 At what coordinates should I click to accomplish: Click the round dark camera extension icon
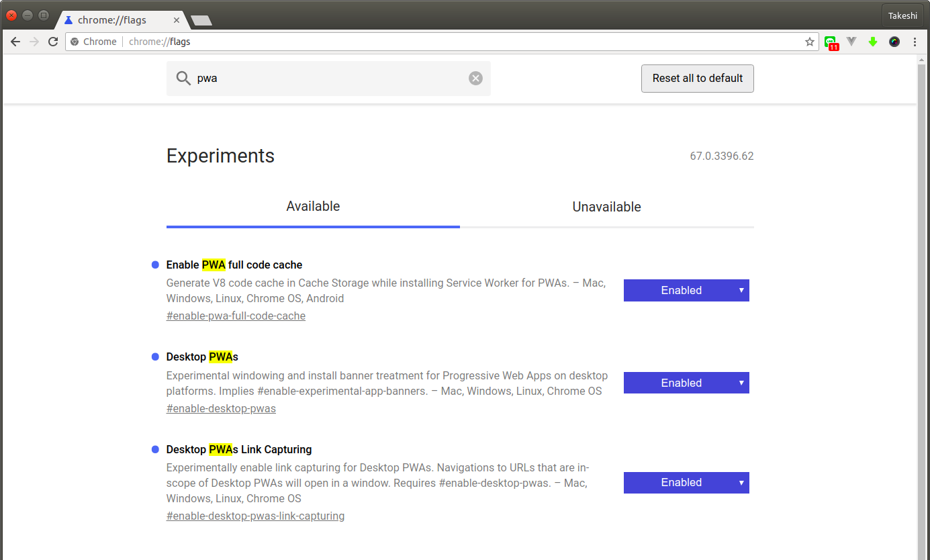[894, 42]
